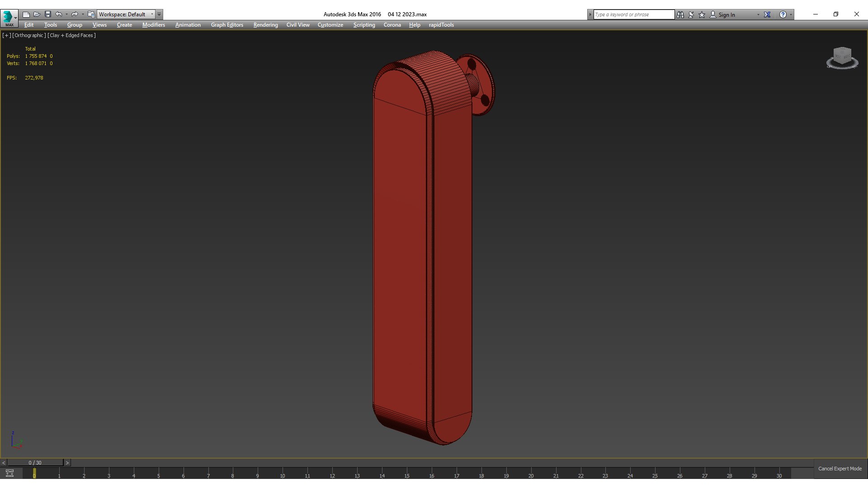Click the New Scene icon

[26, 14]
